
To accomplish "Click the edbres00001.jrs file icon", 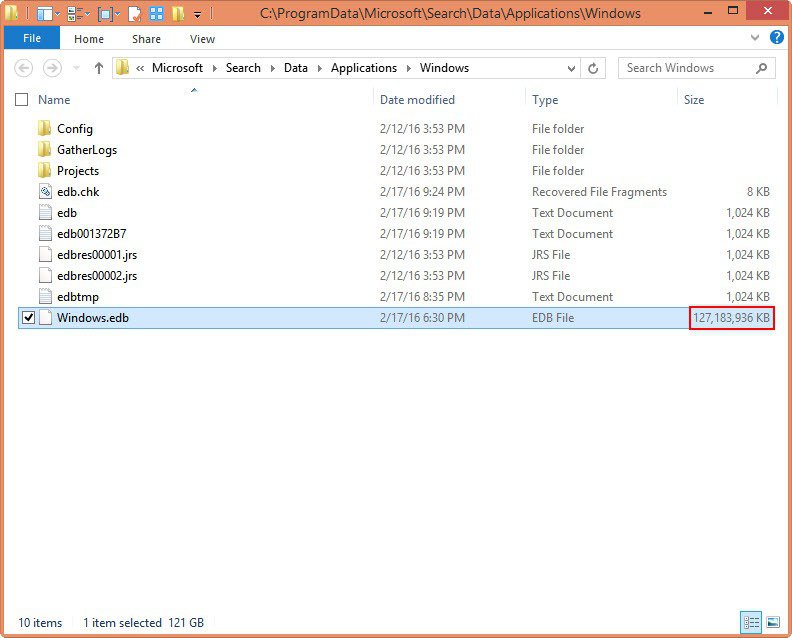I will point(45,255).
